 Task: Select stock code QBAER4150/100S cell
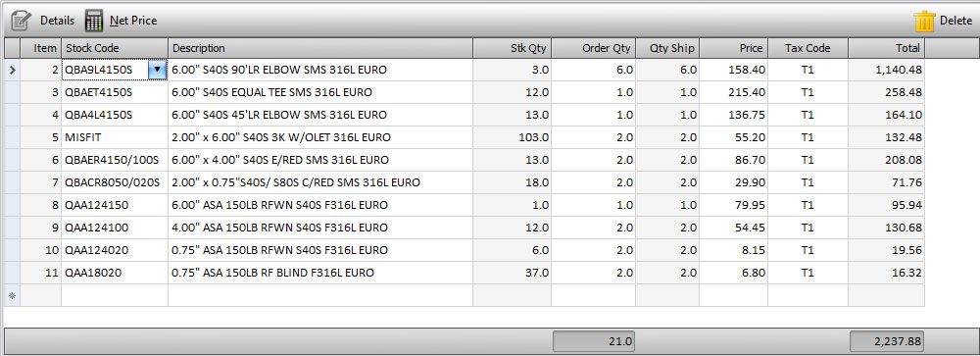point(115,160)
